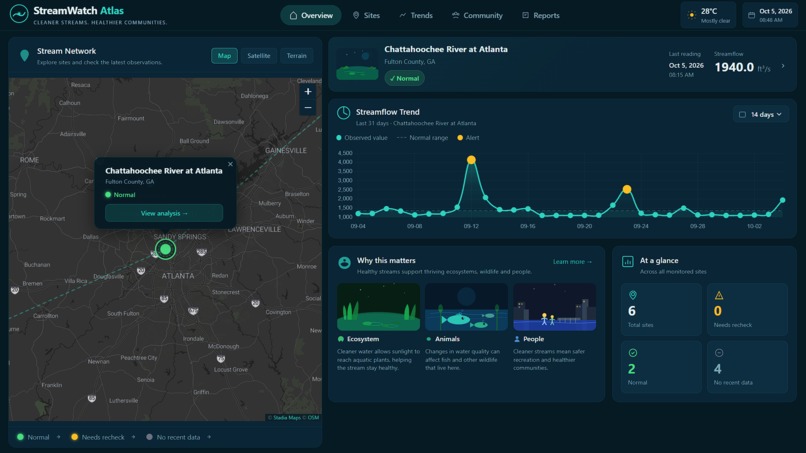This screenshot has height=453, width=806.
Task: Select the Map view toggle
Action: (224, 56)
